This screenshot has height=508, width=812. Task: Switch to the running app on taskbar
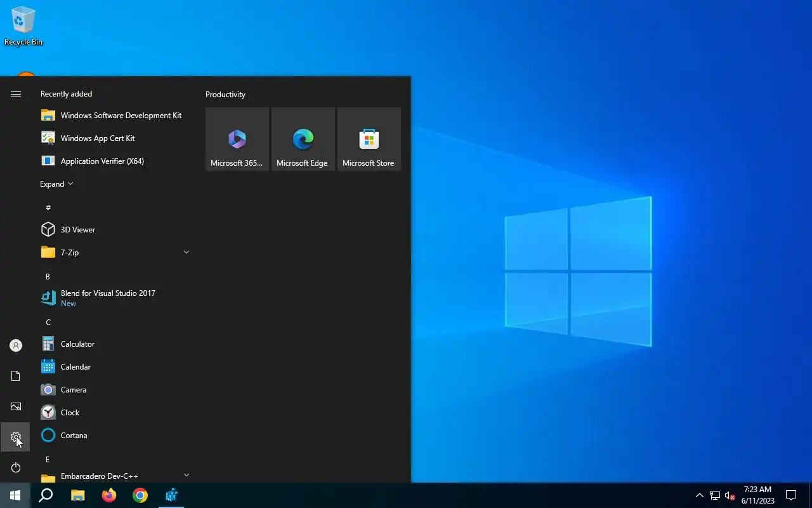(171, 495)
